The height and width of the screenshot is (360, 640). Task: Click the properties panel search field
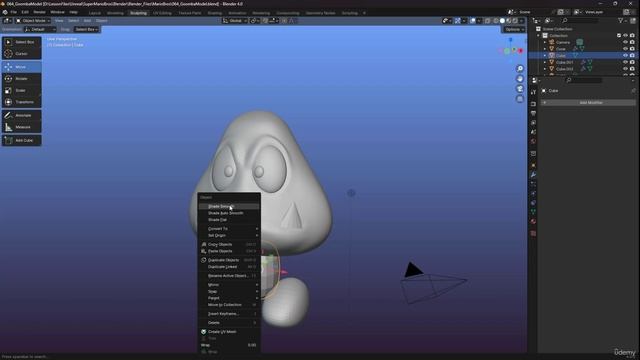click(x=584, y=80)
